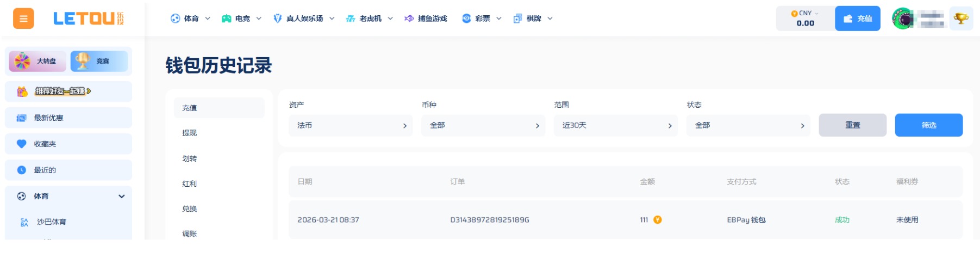Image resolution: width=980 pixels, height=257 pixels.
Task: Click the 未使用 coupon cell
Action: (x=907, y=220)
